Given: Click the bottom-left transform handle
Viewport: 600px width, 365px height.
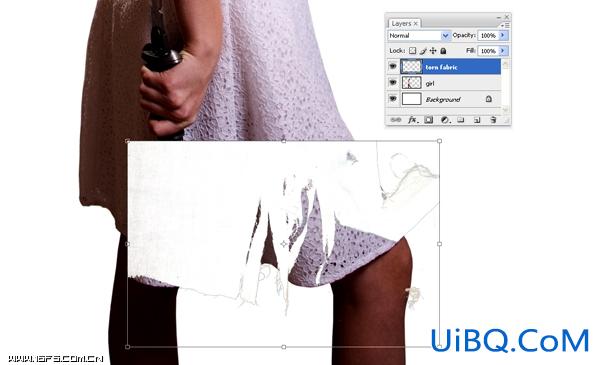Looking at the screenshot, I should 127,347.
